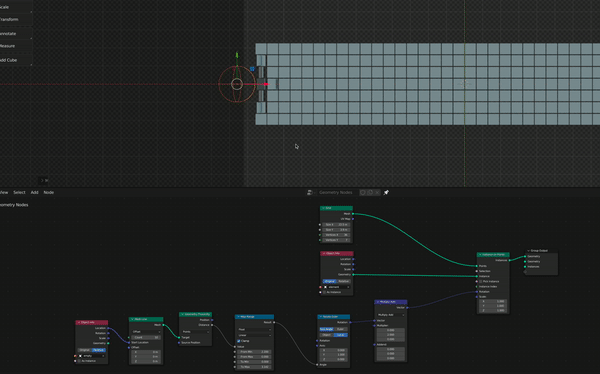Screen dimensions: 600x374
Task: Open the object picker showing element
Action: point(337,287)
